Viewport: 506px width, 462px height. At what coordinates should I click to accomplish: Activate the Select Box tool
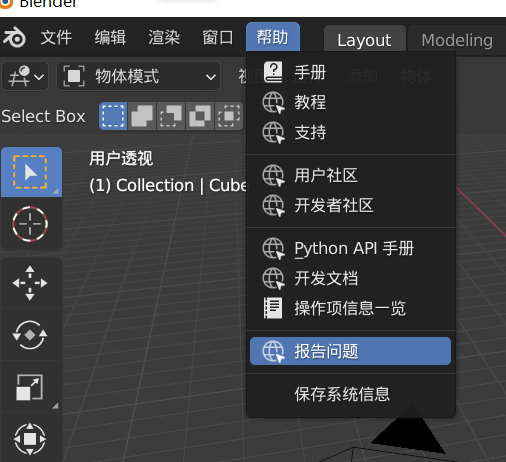[x=31, y=172]
